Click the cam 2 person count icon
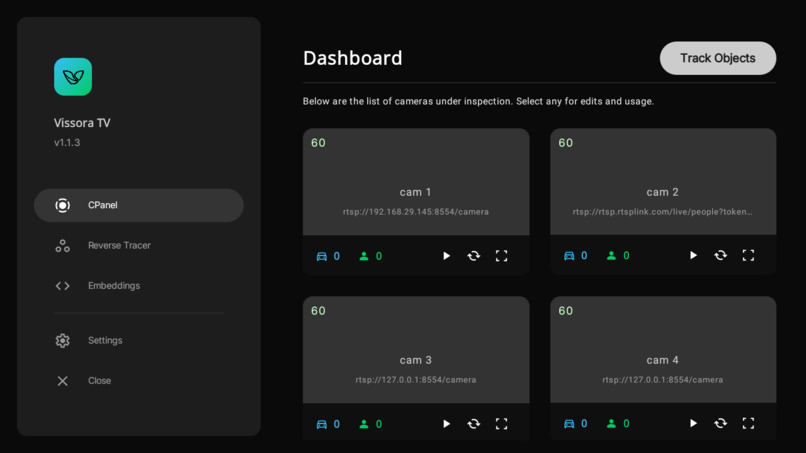Image resolution: width=806 pixels, height=453 pixels. 611,256
